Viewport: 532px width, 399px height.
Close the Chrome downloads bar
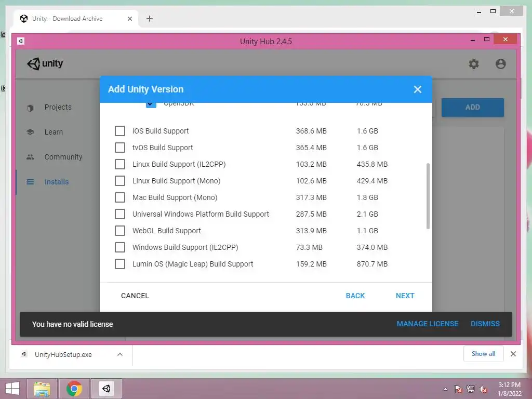tap(513, 354)
